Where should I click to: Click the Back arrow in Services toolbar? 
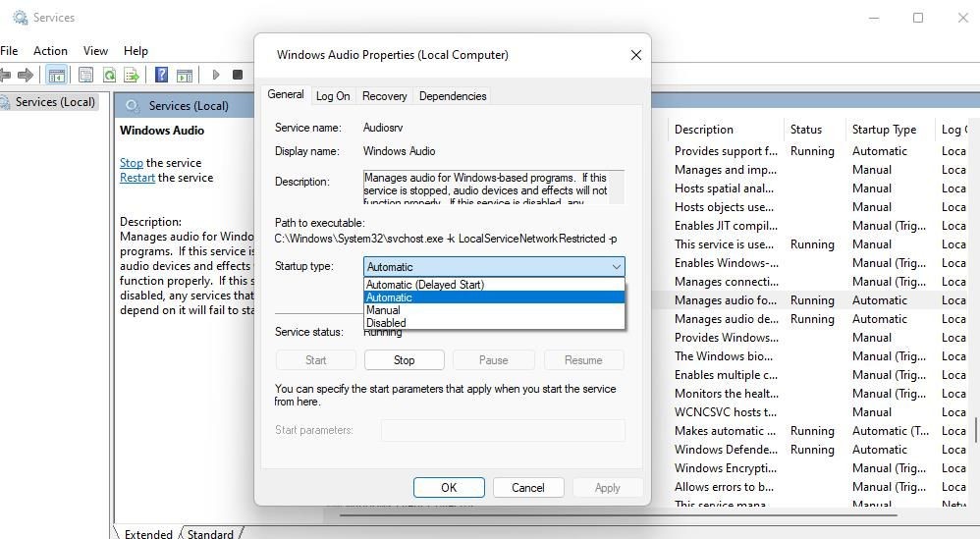[x=5, y=75]
